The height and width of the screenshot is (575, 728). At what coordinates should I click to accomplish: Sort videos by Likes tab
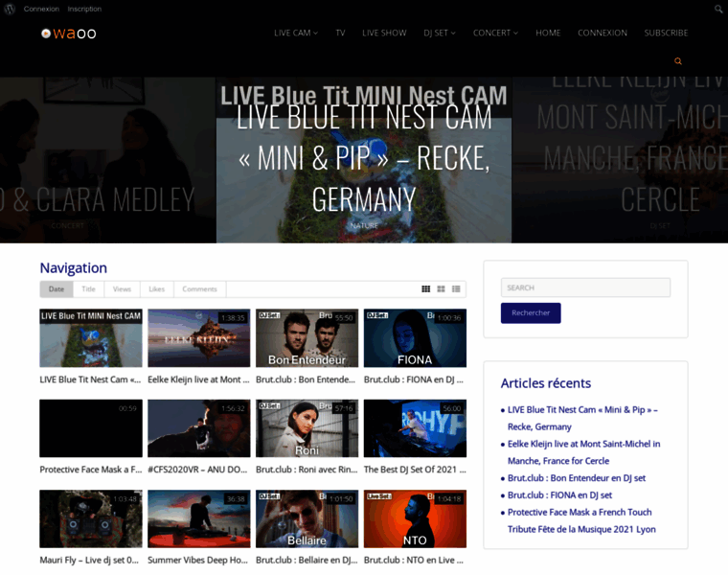[x=157, y=288]
